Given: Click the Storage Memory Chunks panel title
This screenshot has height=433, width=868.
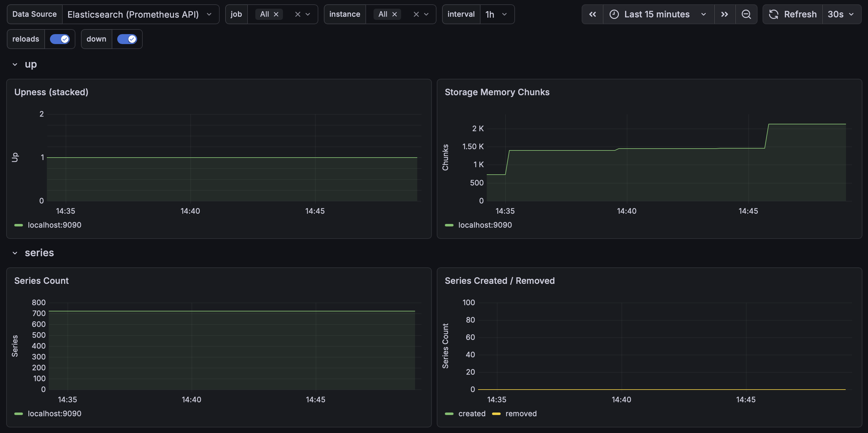Looking at the screenshot, I should click(497, 92).
